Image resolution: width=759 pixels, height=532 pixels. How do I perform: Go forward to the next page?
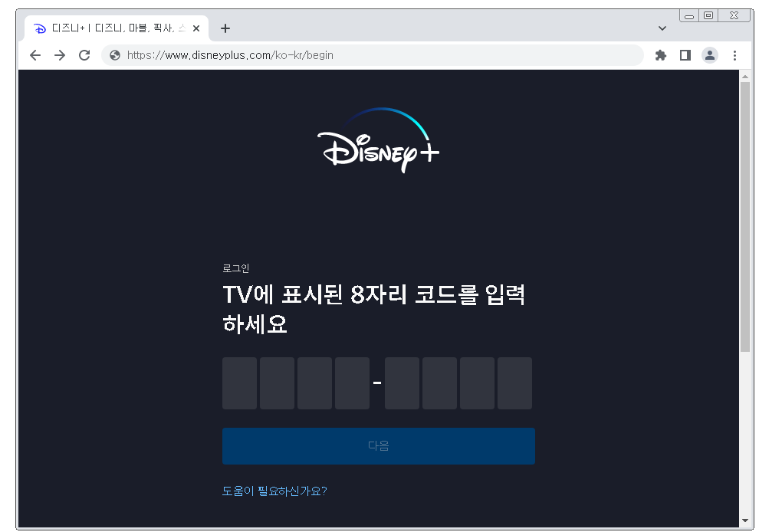click(x=60, y=55)
